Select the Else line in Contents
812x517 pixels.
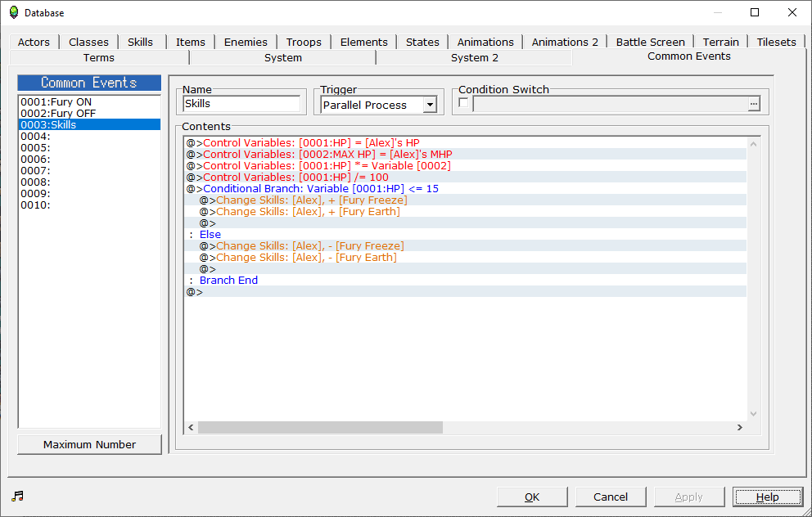pyautogui.click(x=466, y=235)
